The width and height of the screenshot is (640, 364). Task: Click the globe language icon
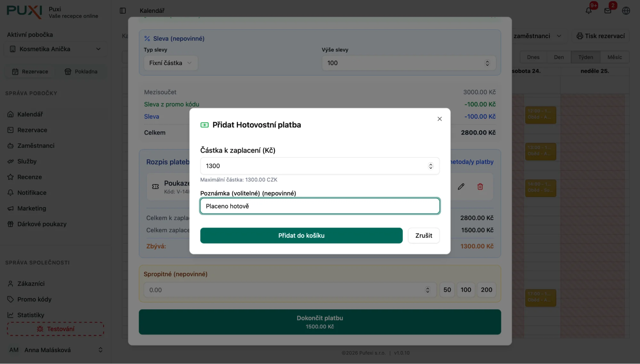626,11
